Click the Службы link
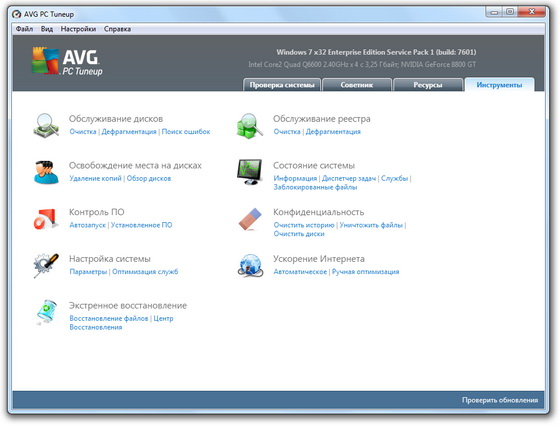The image size is (560, 426). pos(394,178)
